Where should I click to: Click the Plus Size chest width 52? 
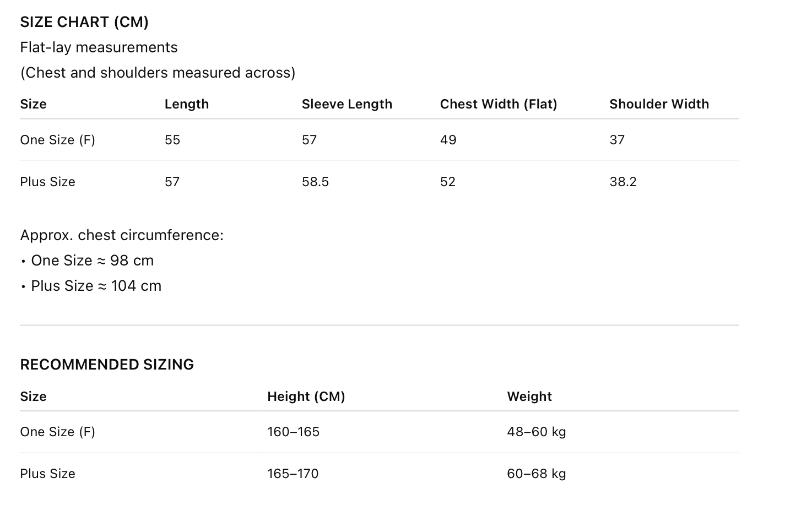[447, 182]
